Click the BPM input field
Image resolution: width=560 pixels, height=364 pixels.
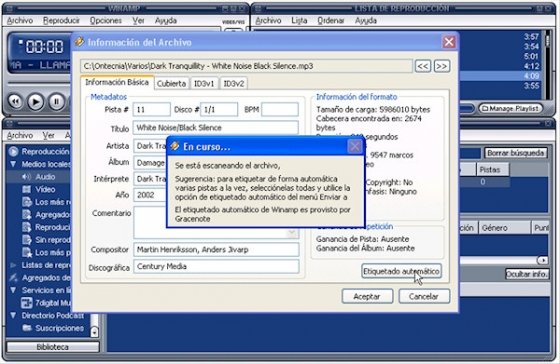pos(280,109)
